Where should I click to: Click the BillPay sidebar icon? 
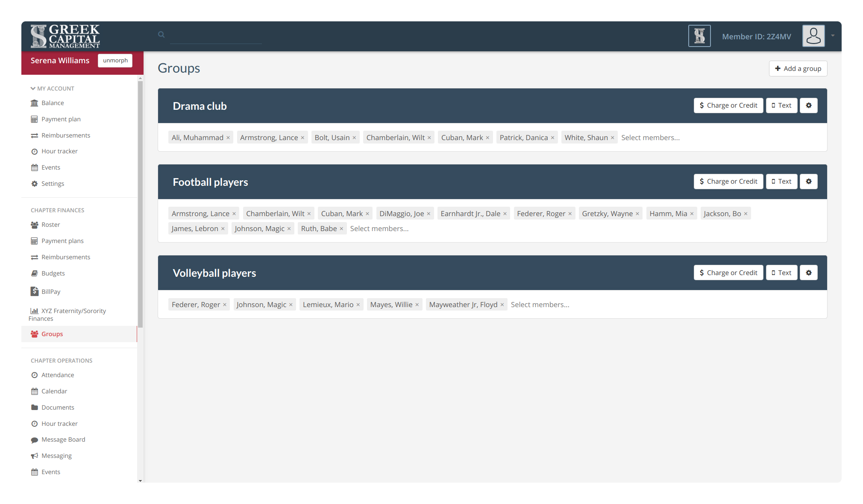(x=34, y=291)
